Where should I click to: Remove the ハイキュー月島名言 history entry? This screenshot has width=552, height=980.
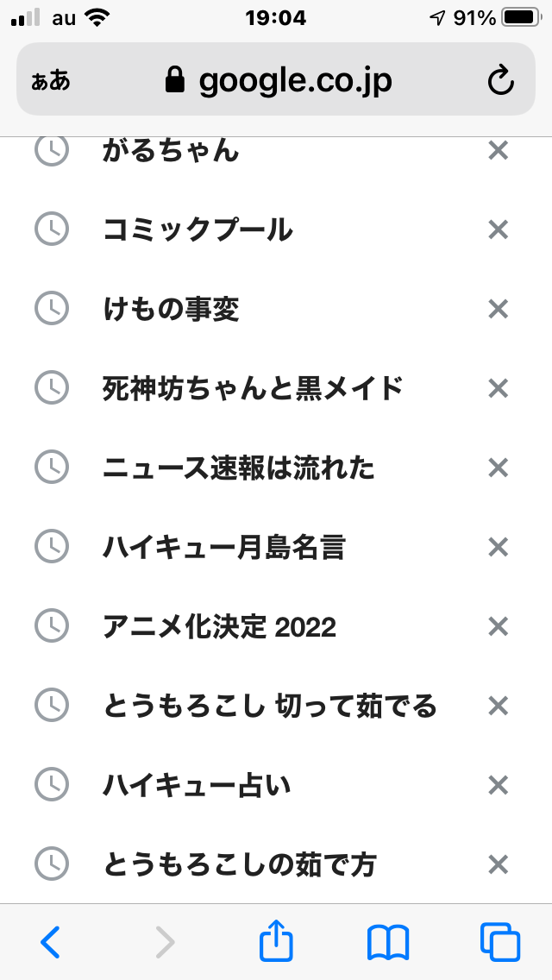click(x=498, y=548)
